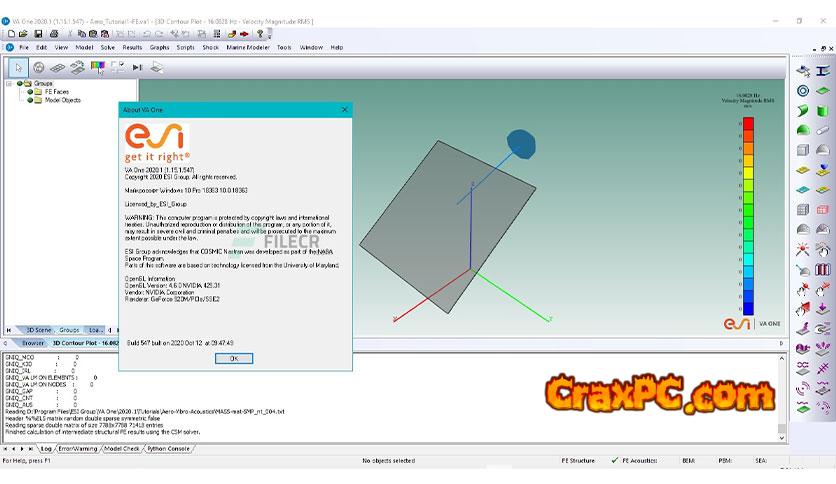Open the Results menu
This screenshot has height=484, width=836.
[132, 47]
